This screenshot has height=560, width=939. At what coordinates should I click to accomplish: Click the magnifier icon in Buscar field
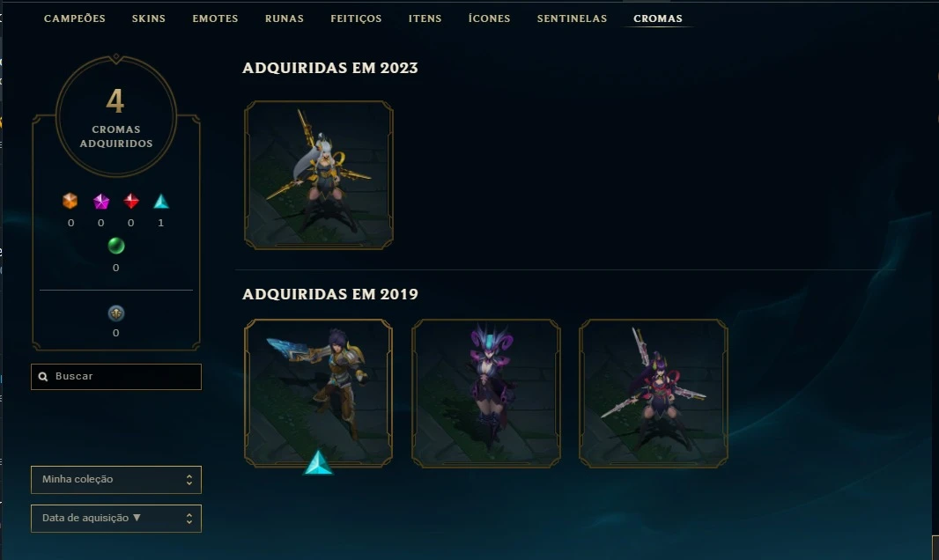(43, 376)
